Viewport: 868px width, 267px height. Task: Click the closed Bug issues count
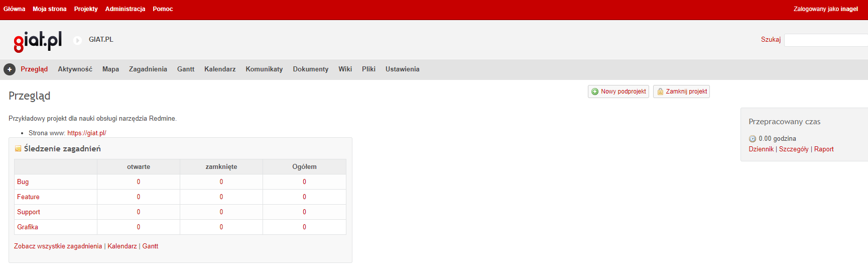[221, 182]
